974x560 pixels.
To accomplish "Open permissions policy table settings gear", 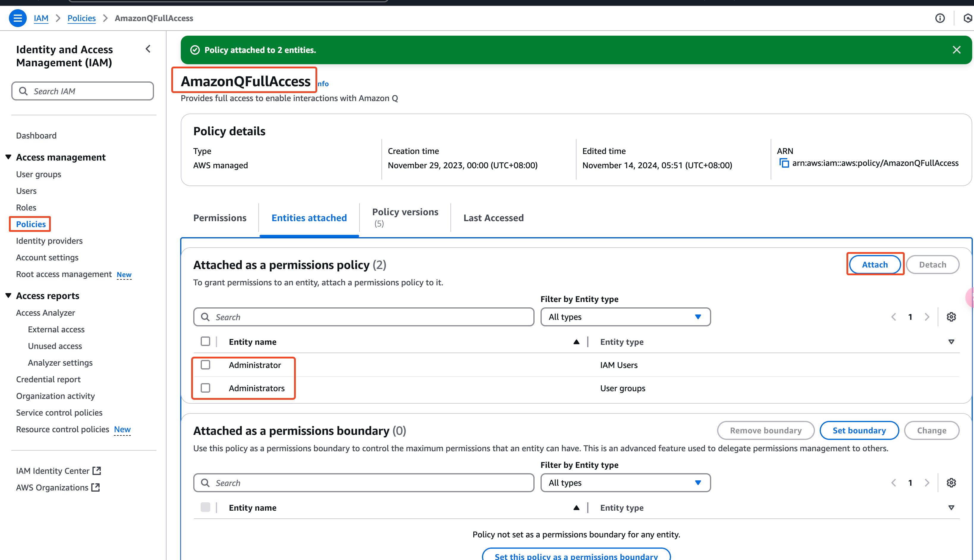I will click(951, 317).
